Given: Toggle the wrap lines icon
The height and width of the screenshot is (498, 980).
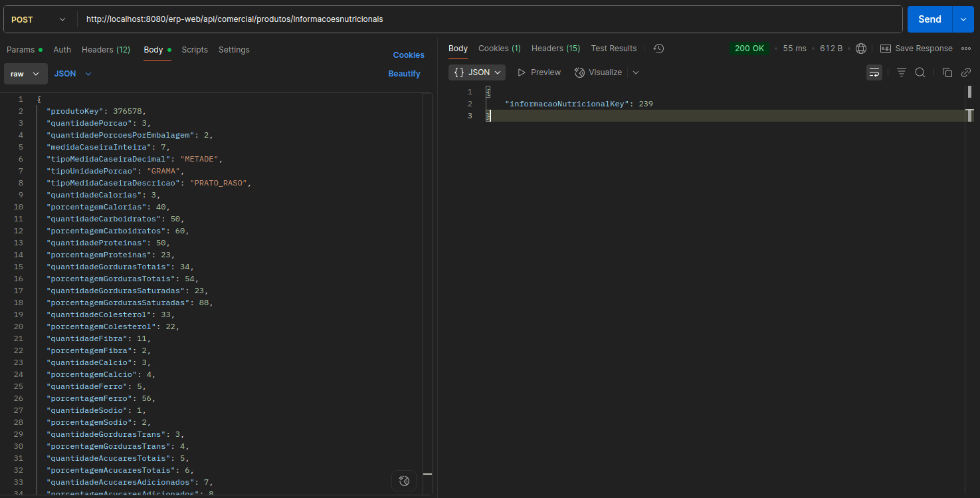Looking at the screenshot, I should click(x=874, y=72).
